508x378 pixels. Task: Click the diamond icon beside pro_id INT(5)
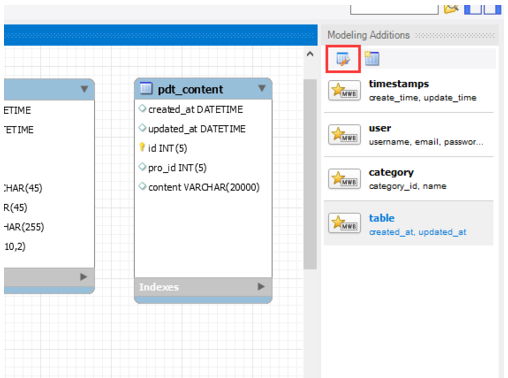coord(142,167)
